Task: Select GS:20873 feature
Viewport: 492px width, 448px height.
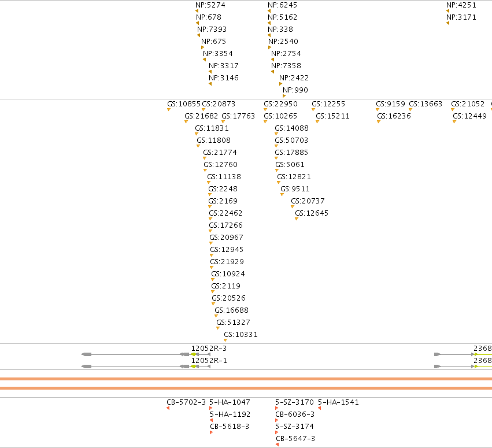Action: (219, 104)
